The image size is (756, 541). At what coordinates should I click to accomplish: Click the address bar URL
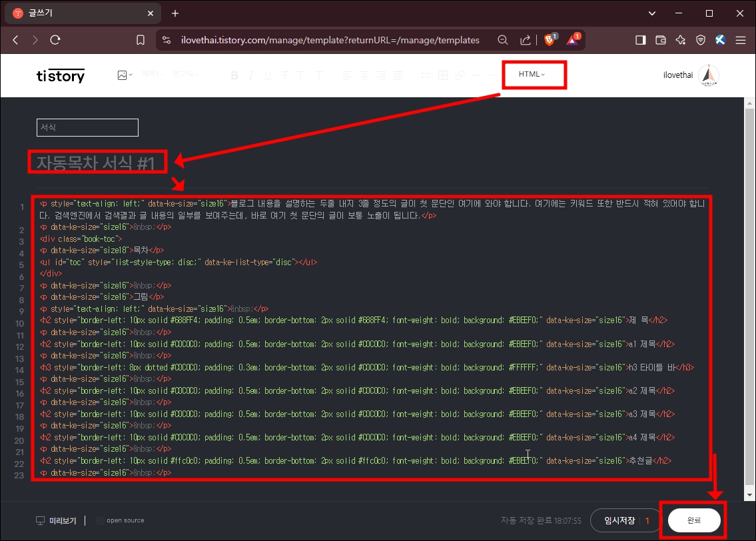pyautogui.click(x=330, y=40)
